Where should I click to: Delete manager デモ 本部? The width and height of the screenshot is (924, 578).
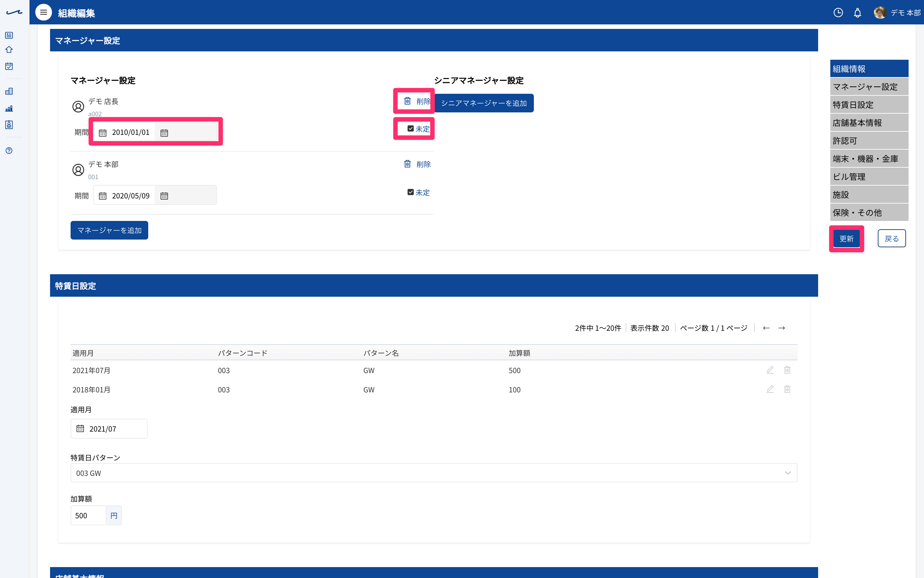point(417,164)
